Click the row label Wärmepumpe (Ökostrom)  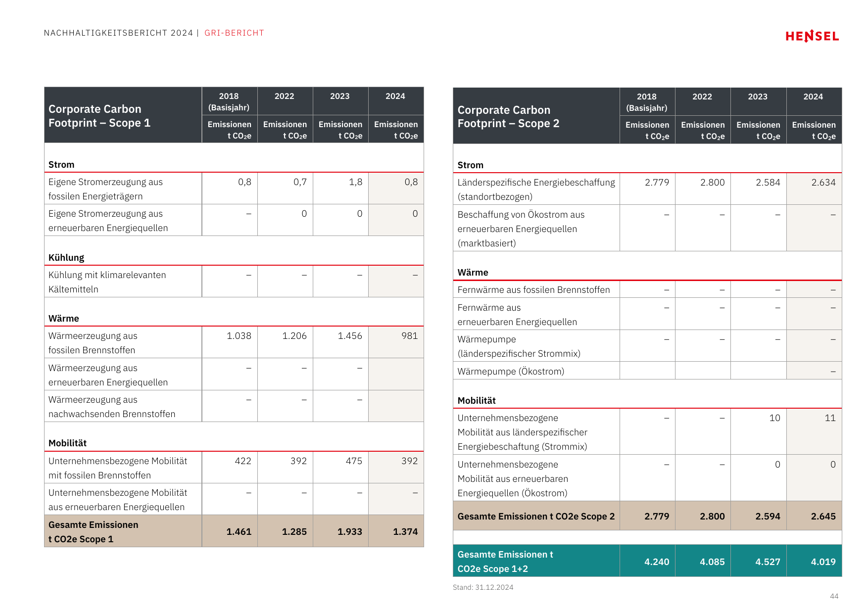click(x=511, y=372)
